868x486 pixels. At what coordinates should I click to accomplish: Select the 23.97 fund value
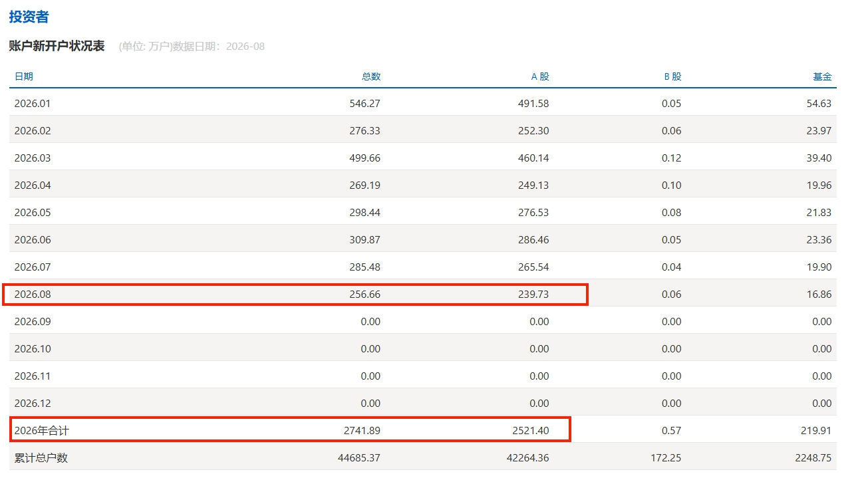tap(819, 131)
